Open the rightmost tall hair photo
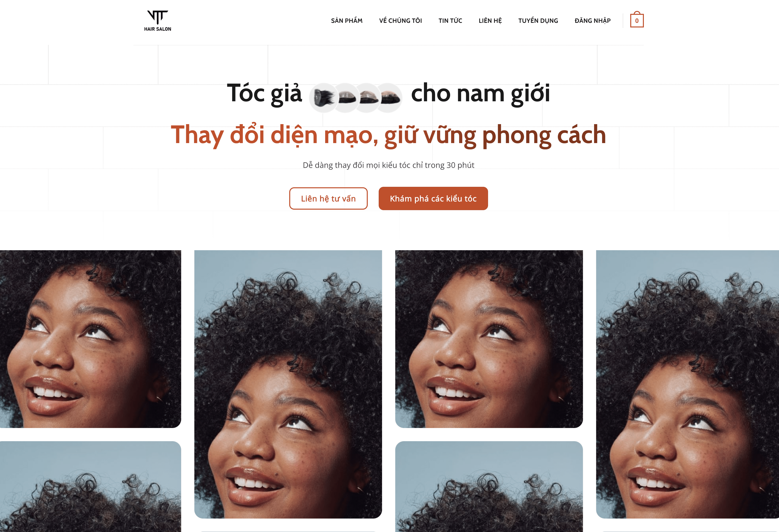779x532 pixels. [687, 384]
